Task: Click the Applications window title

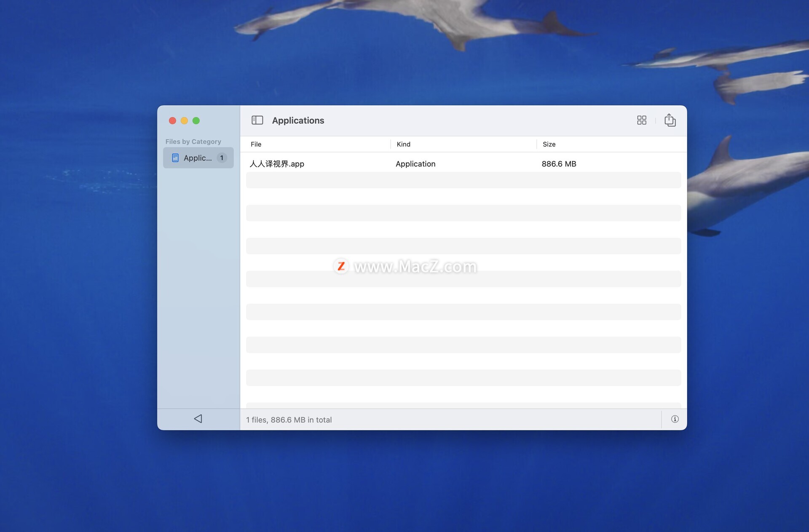Action: (298, 120)
